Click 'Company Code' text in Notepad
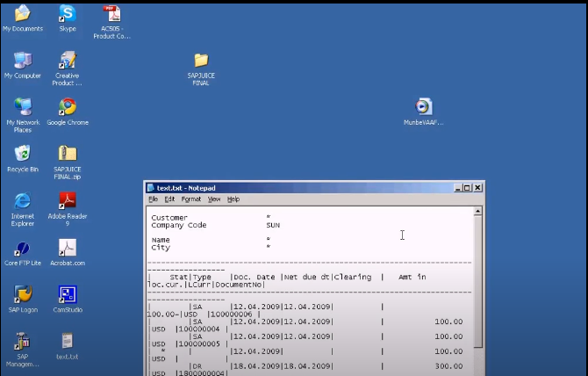Image resolution: width=588 pixels, height=376 pixels. point(179,225)
